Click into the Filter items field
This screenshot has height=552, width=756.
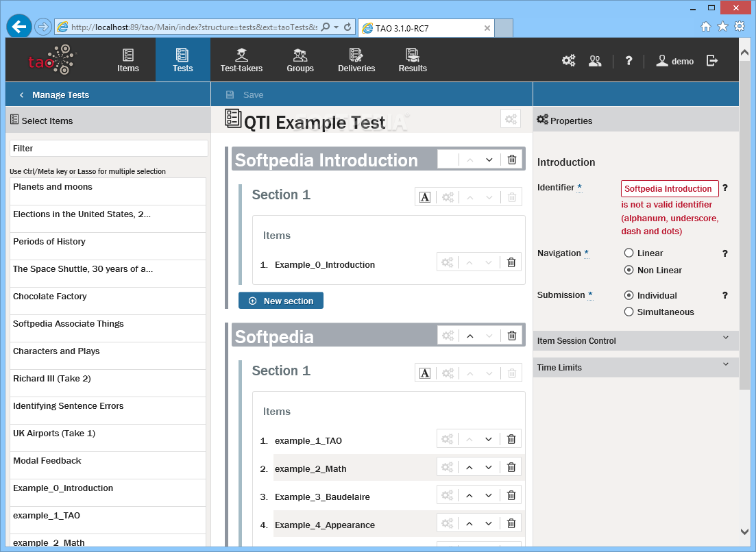tap(109, 149)
